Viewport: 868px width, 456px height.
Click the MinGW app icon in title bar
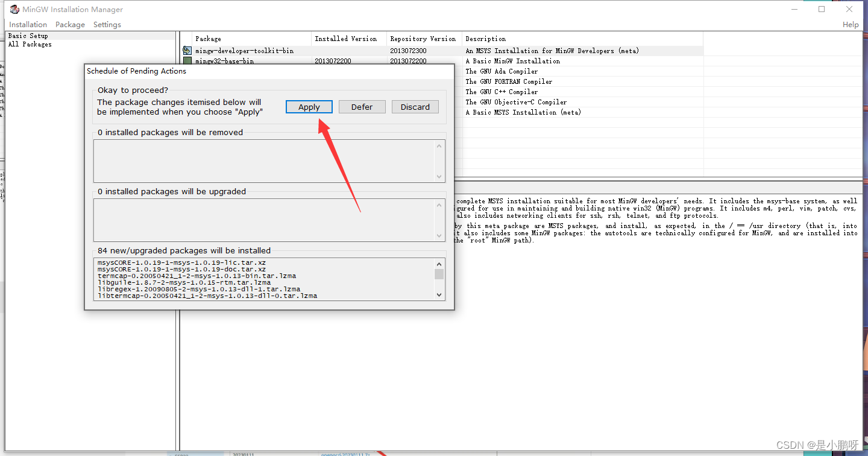tap(14, 9)
